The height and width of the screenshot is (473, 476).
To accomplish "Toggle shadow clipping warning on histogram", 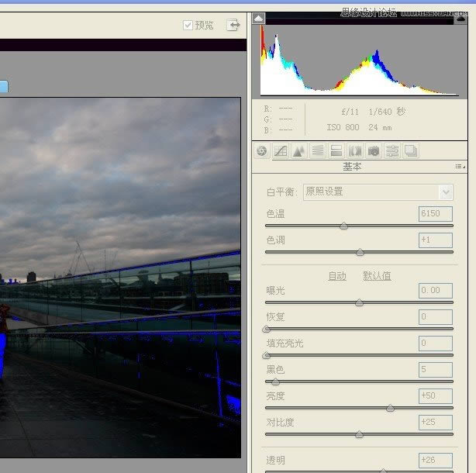I will 259,19.
